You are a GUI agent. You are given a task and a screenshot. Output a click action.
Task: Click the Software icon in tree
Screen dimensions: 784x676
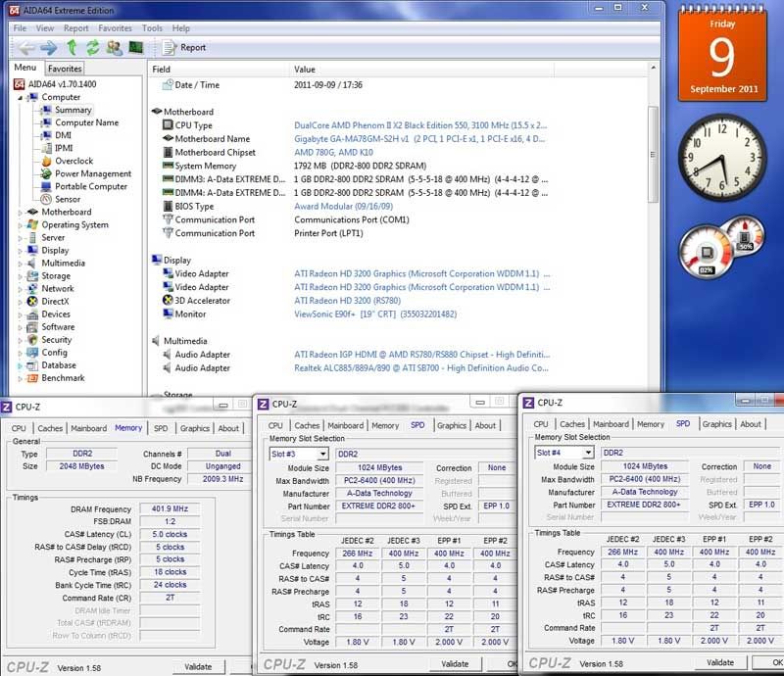pos(32,326)
